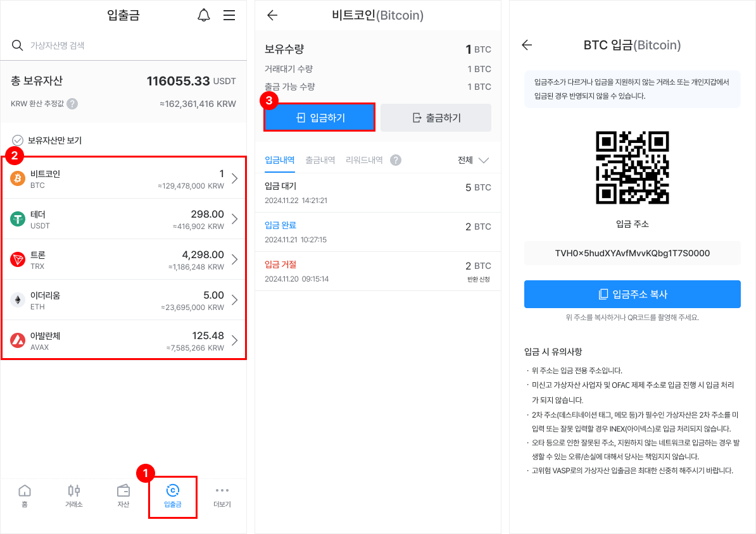Open the 자산 wallet tab

click(123, 496)
